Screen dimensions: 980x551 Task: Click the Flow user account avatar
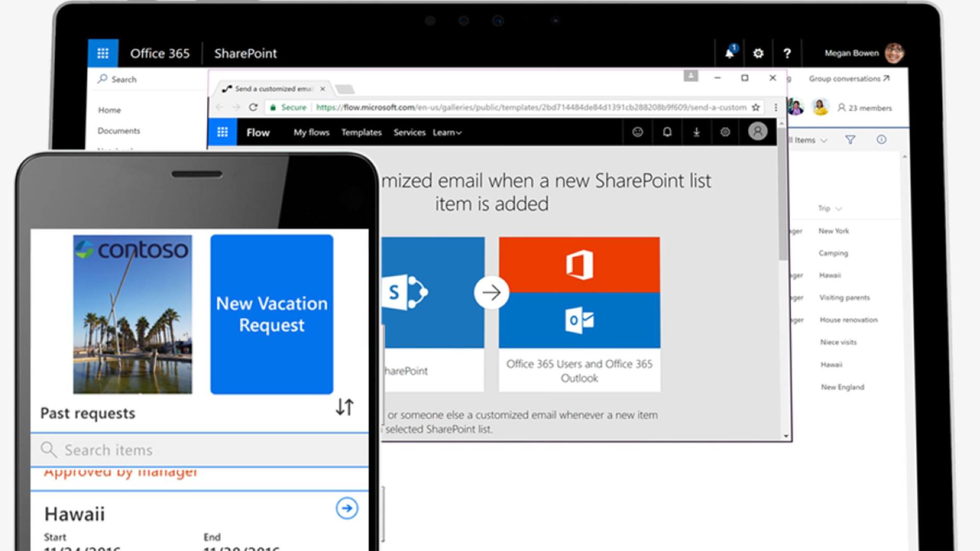pyautogui.click(x=757, y=132)
